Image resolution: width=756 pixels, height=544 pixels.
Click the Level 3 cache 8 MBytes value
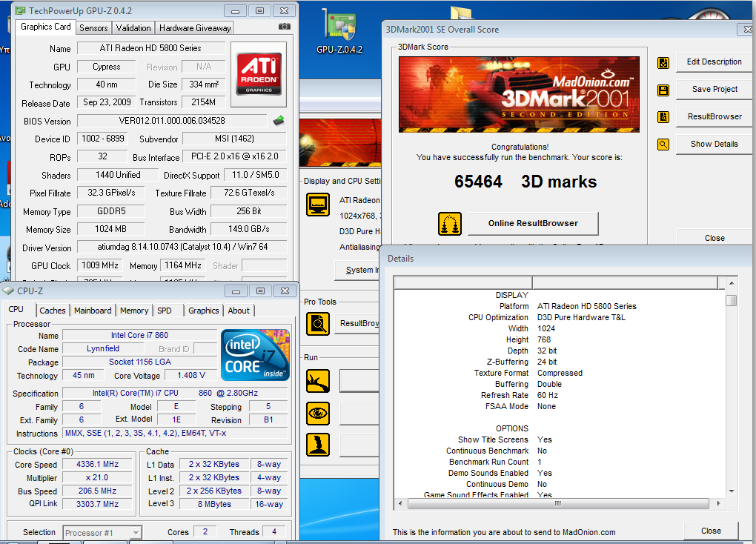(x=214, y=504)
